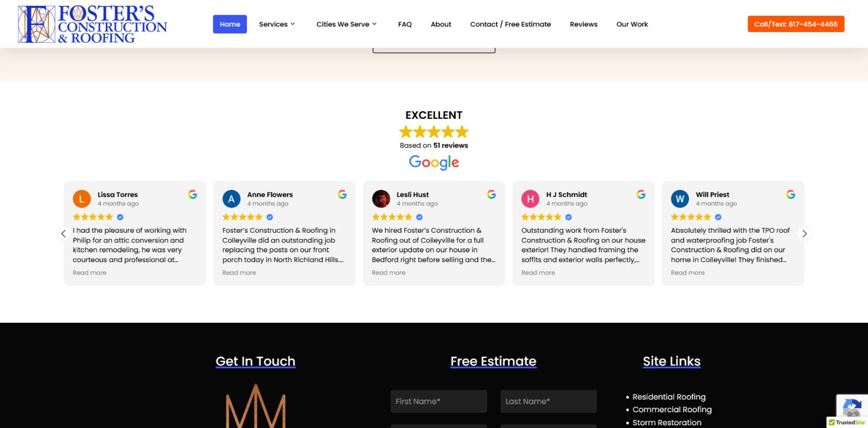This screenshot has width=868, height=428.
Task: Click H J Schmidt avatar
Action: pos(531,199)
